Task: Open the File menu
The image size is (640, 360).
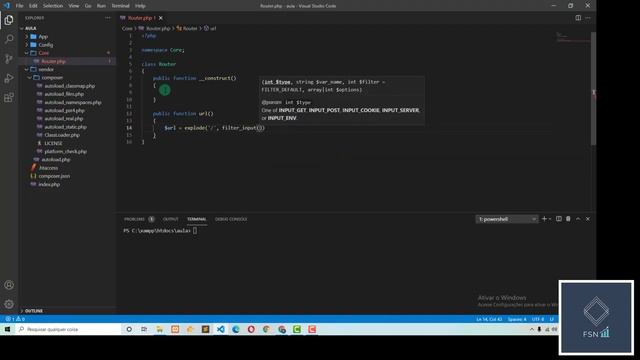Action: tap(19, 6)
